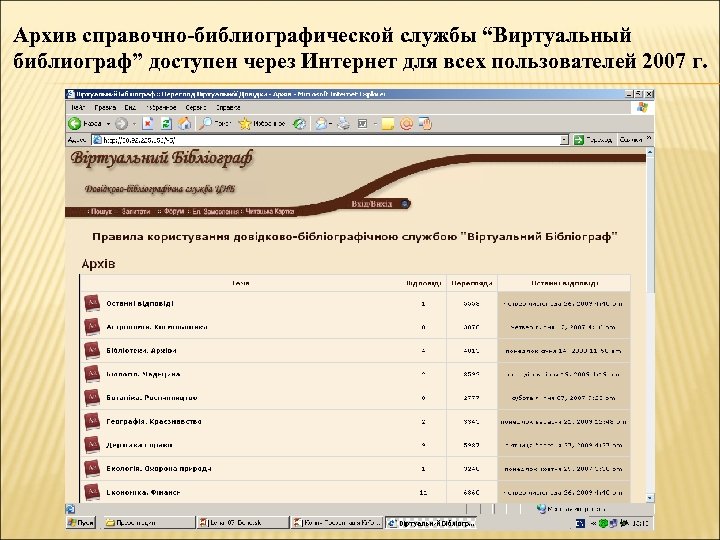Click book icon beside Ботаніка. Рослинництво
The height and width of the screenshot is (540, 720).
point(92,398)
